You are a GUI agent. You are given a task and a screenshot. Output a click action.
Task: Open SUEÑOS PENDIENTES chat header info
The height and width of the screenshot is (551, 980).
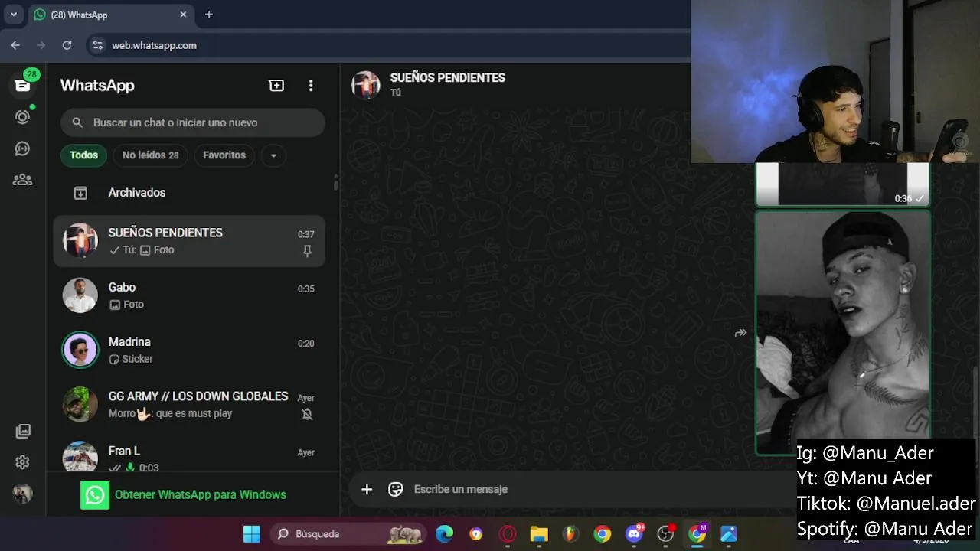click(448, 84)
